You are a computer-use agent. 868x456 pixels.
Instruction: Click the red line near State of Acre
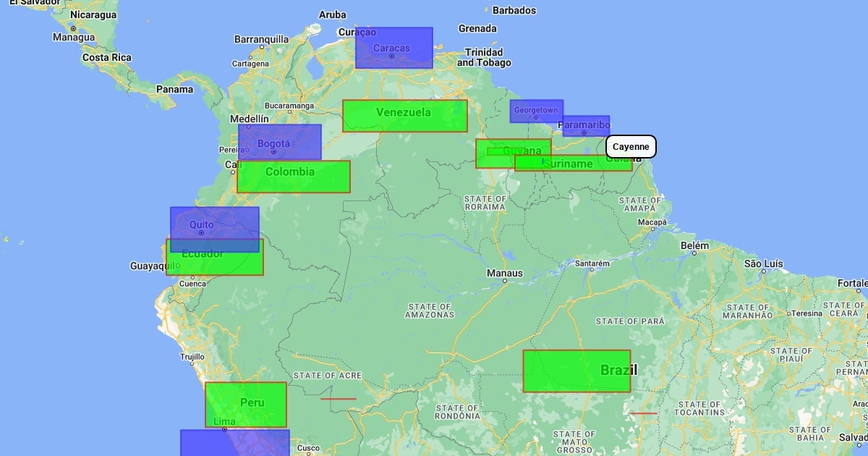(339, 399)
